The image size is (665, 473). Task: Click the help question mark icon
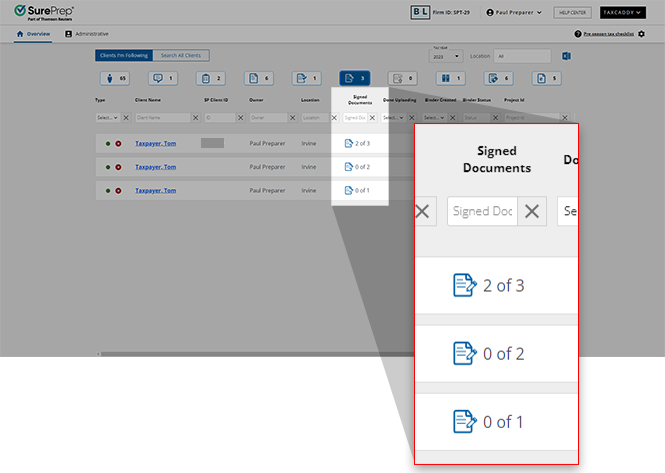(578, 34)
